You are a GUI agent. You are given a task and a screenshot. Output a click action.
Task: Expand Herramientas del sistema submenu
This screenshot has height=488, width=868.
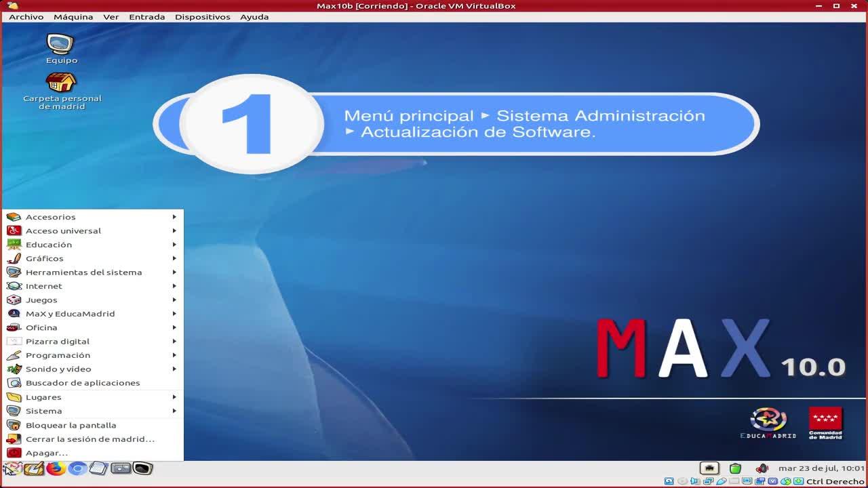pyautogui.click(x=92, y=272)
